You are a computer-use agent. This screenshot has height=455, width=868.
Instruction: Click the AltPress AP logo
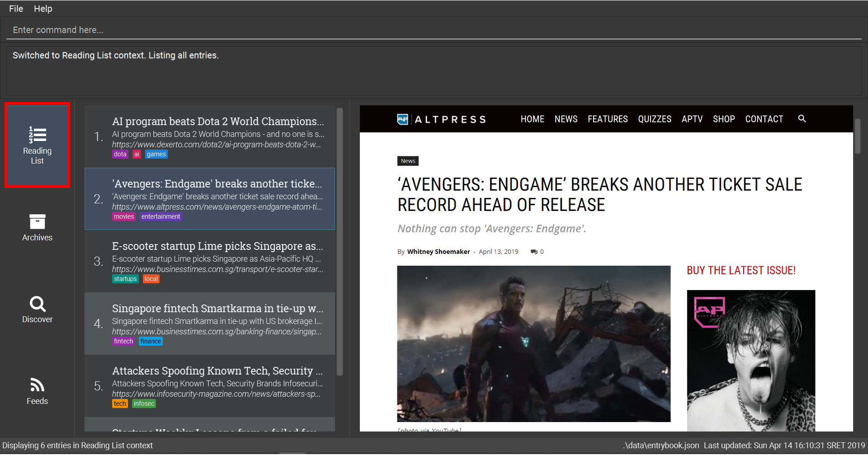(x=402, y=119)
